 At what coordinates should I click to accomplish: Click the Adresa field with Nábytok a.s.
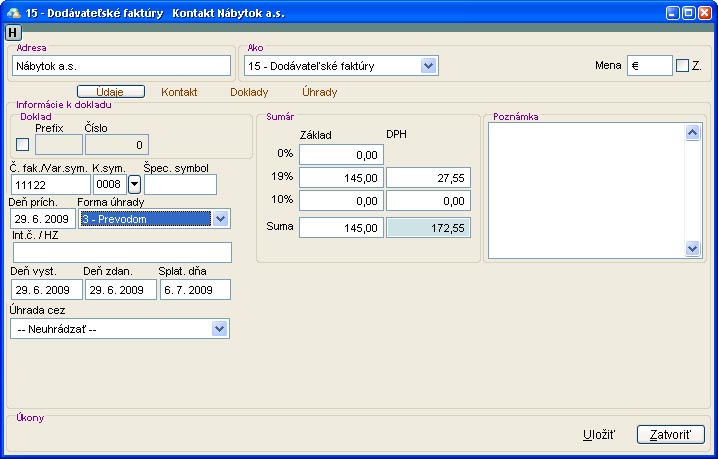tap(121, 66)
